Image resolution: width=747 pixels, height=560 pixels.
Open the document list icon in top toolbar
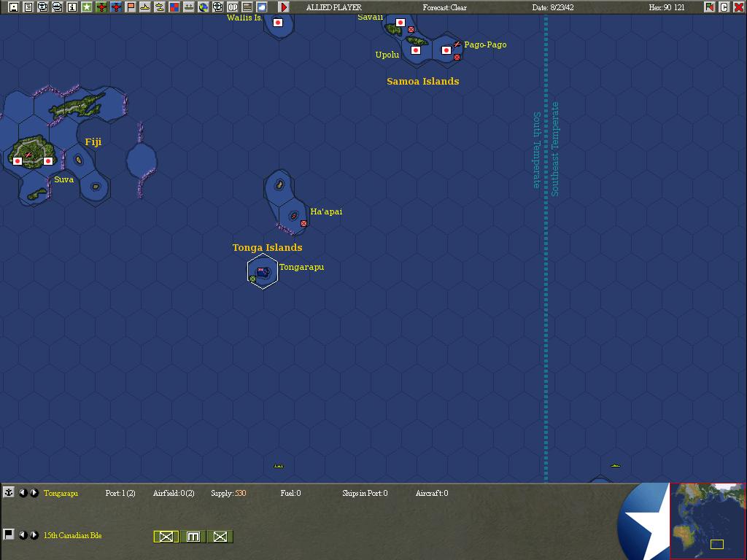[x=28, y=7]
